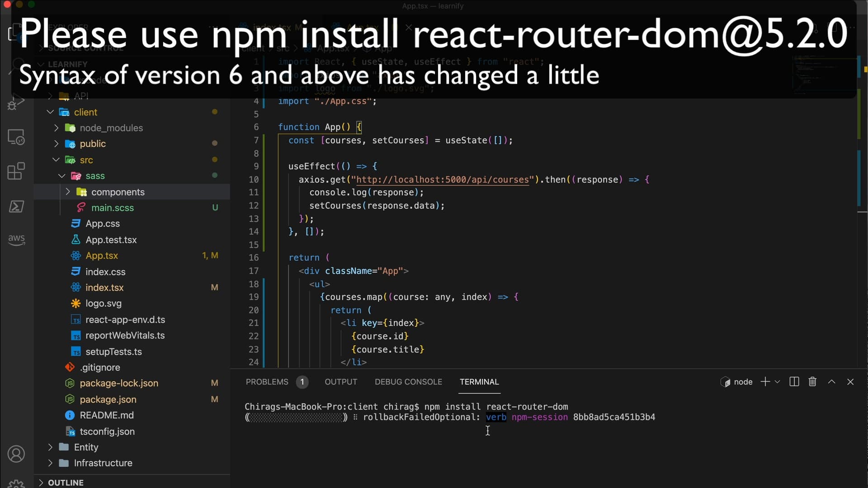The height and width of the screenshot is (488, 868).
Task: Collapse the client folder
Action: tap(50, 112)
